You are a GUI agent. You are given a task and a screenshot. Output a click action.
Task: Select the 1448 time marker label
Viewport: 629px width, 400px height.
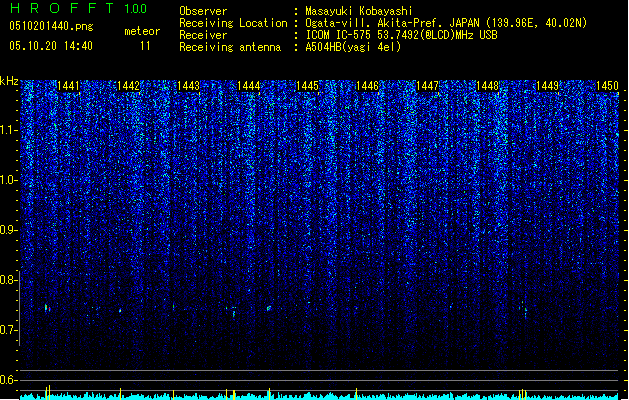[487, 86]
